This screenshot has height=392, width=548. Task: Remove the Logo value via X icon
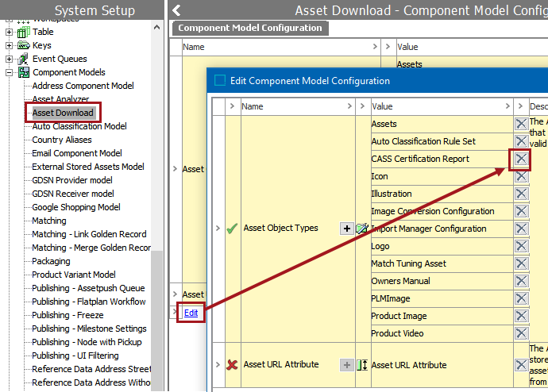point(521,246)
